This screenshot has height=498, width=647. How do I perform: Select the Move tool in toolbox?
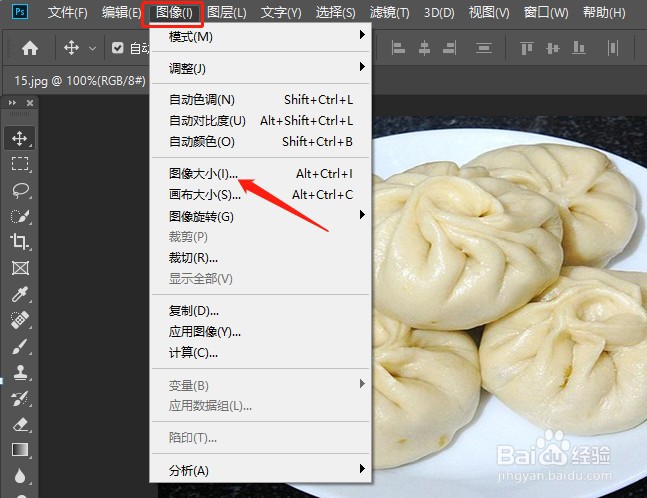(20, 138)
